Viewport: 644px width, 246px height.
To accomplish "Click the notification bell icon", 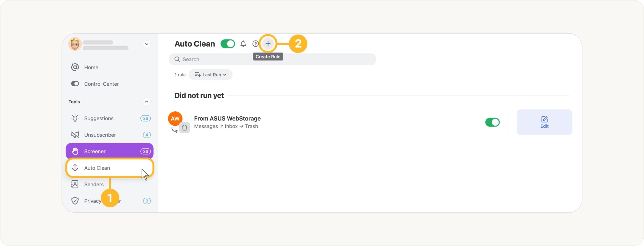I will pyautogui.click(x=243, y=44).
